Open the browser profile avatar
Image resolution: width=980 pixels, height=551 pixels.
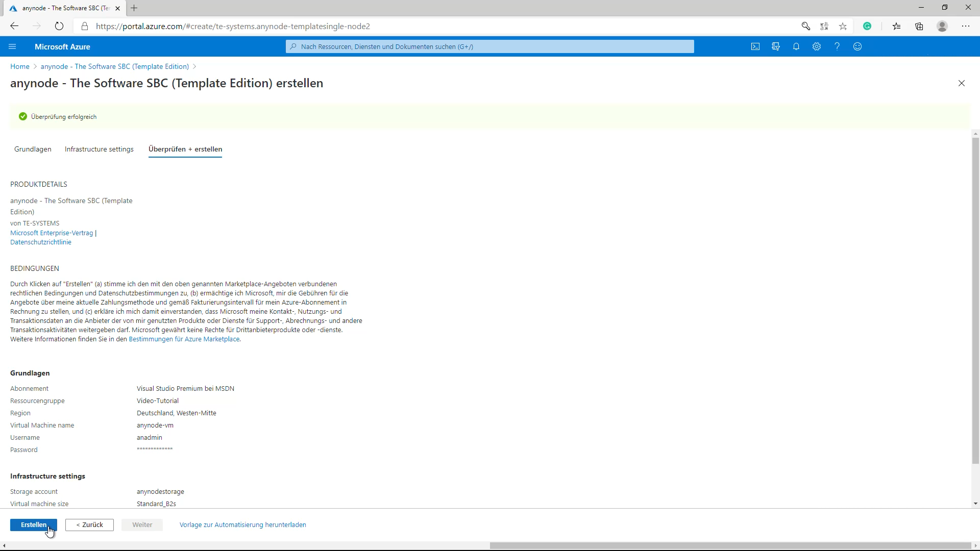(942, 26)
